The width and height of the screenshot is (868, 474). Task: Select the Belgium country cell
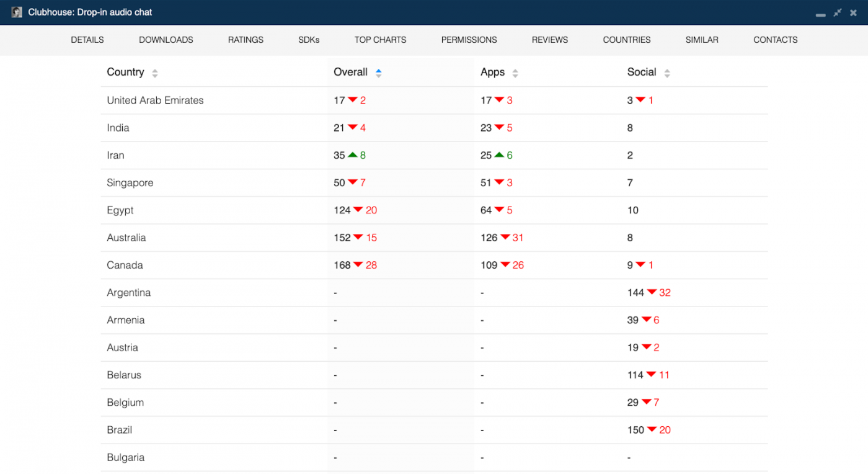[125, 403]
